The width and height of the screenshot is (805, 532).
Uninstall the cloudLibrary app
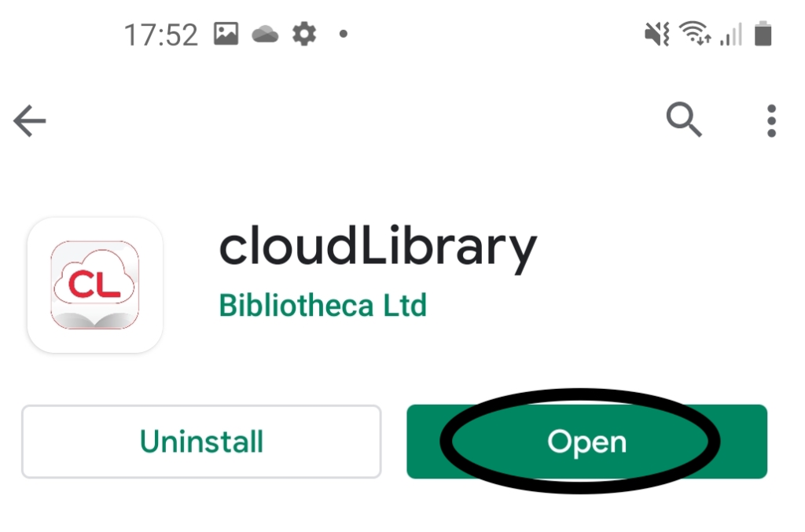(201, 442)
